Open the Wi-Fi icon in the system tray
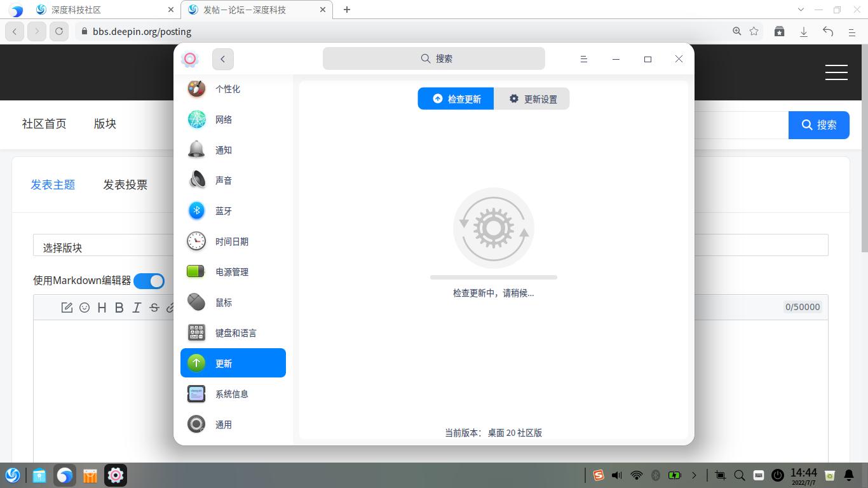Image resolution: width=868 pixels, height=488 pixels. point(635,475)
